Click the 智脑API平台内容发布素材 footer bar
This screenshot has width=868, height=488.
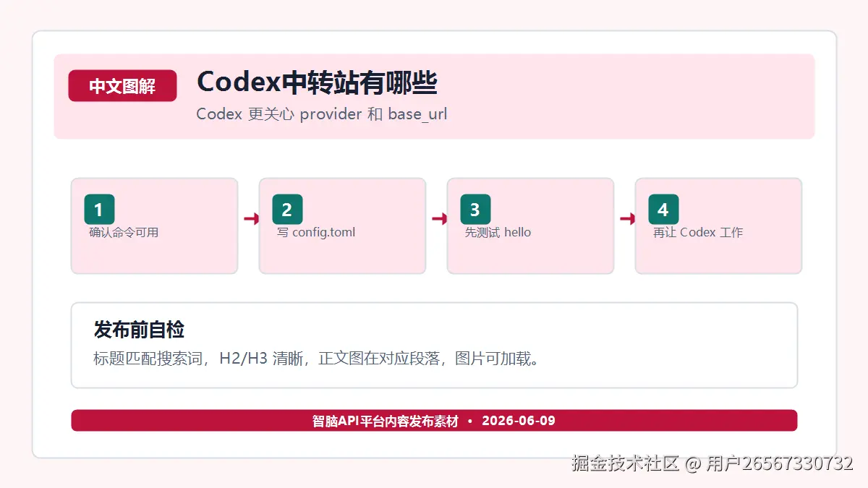[x=434, y=421]
